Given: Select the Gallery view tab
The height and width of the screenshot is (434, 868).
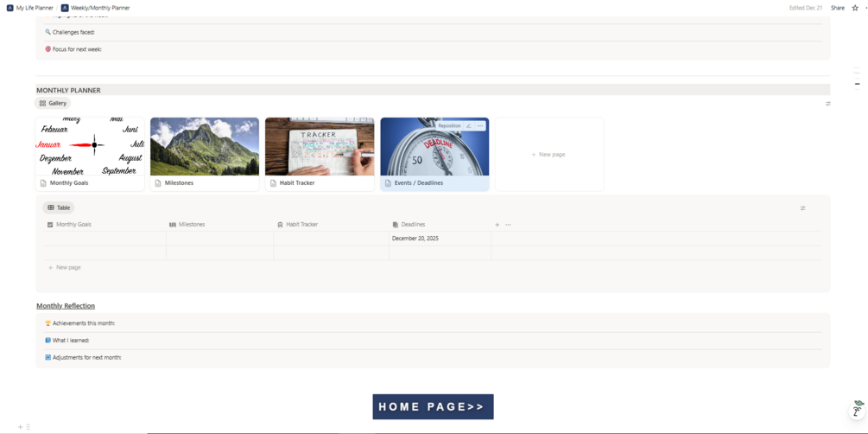Looking at the screenshot, I should [53, 103].
